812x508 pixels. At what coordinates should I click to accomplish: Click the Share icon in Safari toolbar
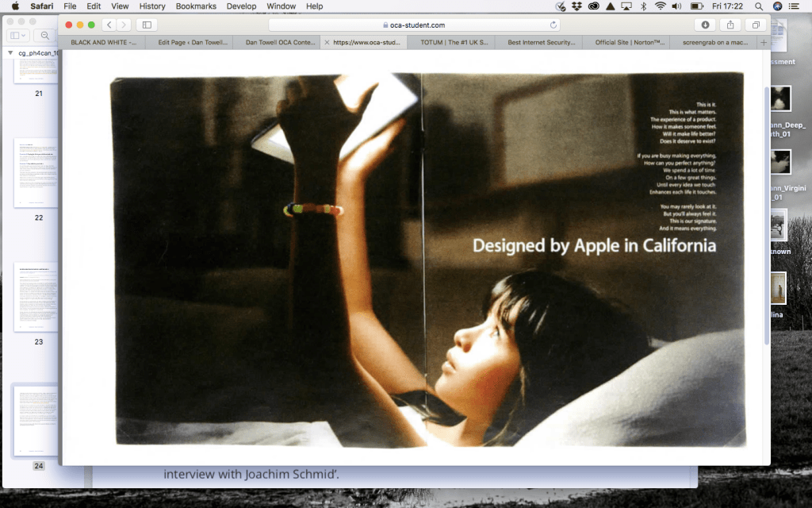coord(730,25)
